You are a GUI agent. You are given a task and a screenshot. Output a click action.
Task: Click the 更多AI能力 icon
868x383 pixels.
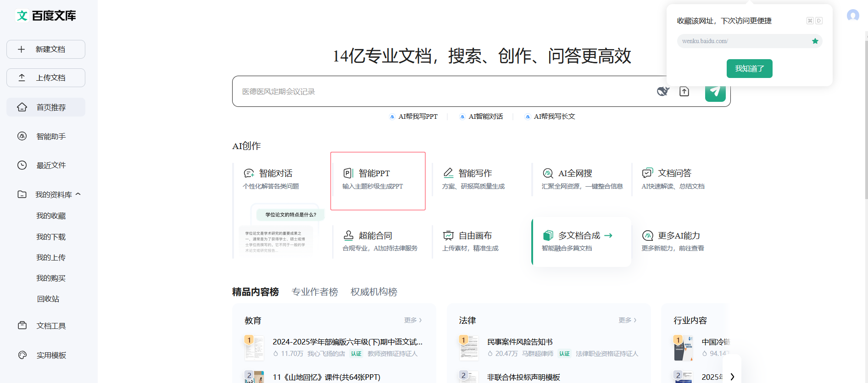[x=647, y=235]
